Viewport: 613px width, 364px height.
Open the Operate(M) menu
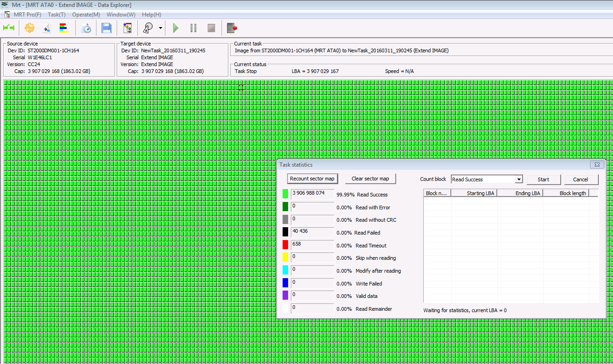click(x=86, y=14)
